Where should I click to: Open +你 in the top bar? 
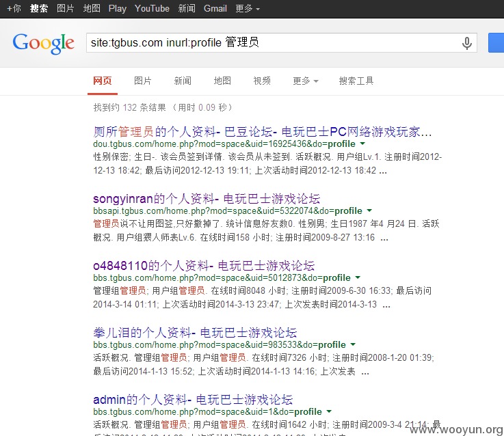coord(14,8)
